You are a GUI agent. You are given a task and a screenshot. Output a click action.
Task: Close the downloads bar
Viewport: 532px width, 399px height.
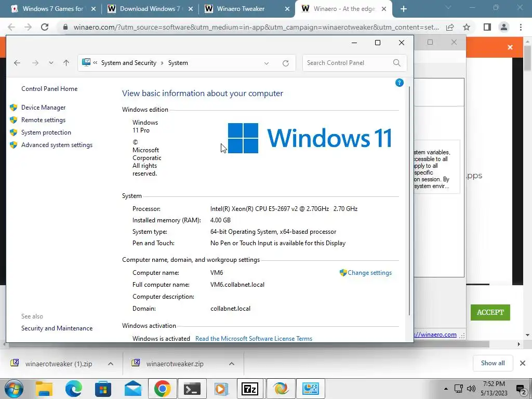click(x=523, y=363)
